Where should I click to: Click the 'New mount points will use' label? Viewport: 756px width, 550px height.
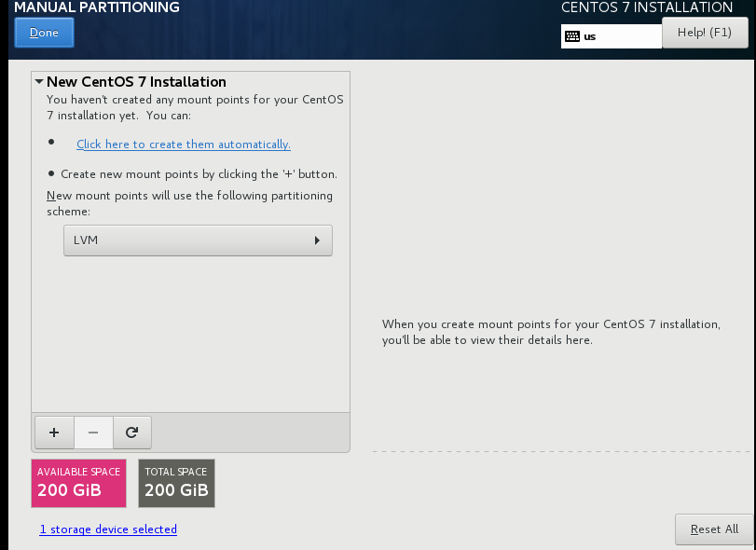(x=189, y=203)
